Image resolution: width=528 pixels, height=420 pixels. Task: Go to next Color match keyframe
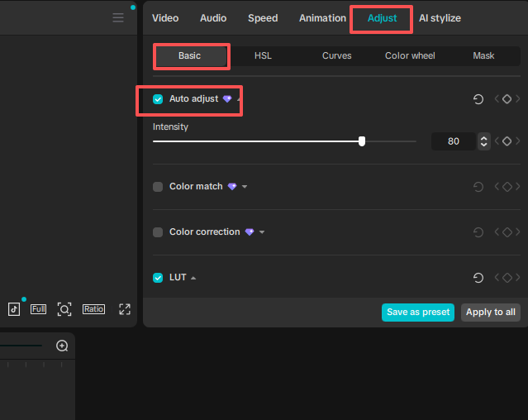517,187
